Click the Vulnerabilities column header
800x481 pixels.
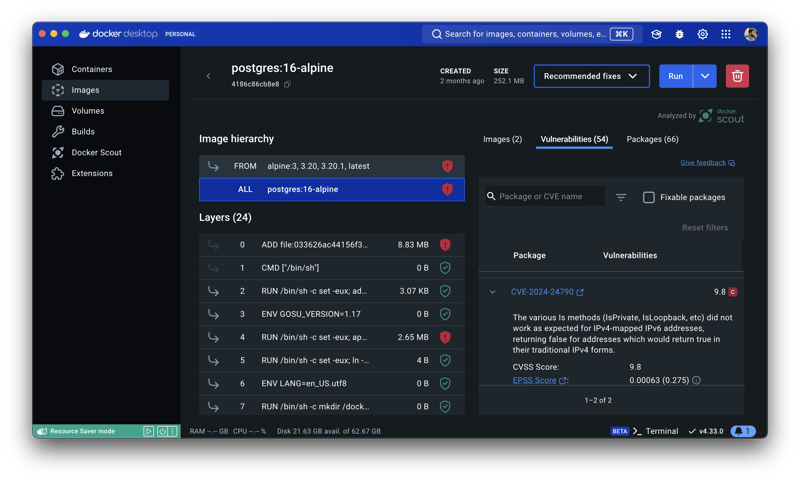point(630,256)
